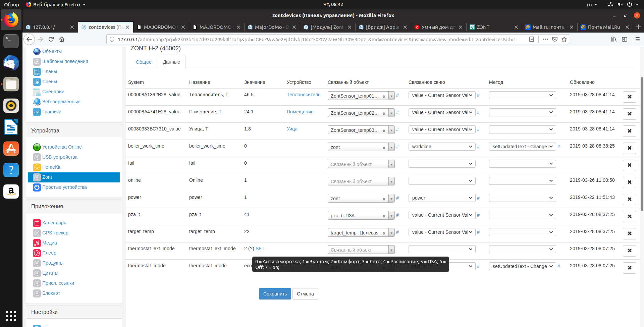
Task: Expand method dropdown for boiler_work_time row
Action: pos(522,147)
